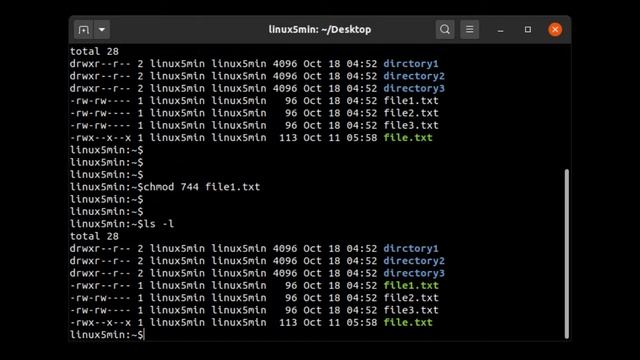Click green file1.txt in second listing

[x=411, y=285]
